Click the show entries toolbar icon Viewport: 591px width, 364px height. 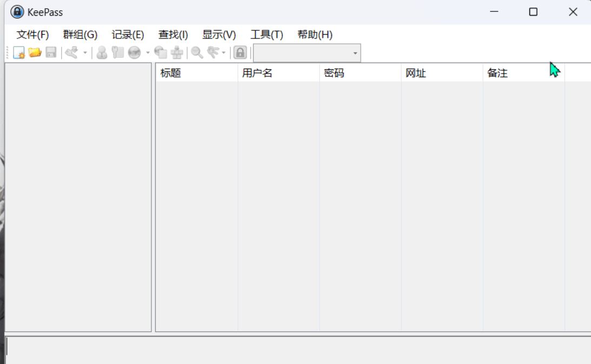click(x=213, y=52)
